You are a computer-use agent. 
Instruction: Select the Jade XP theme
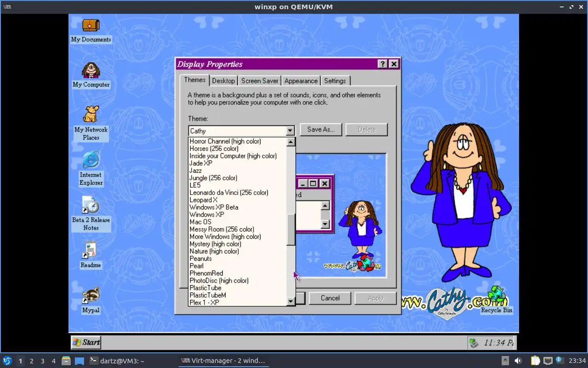(x=238, y=163)
